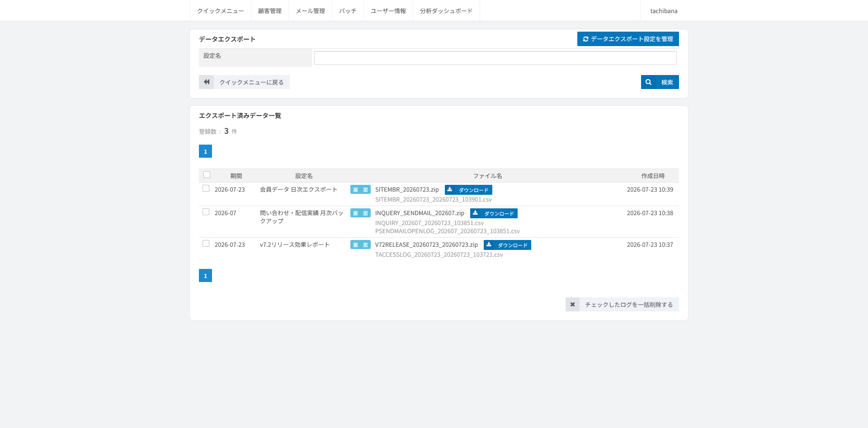This screenshot has height=428, width=868.
Task: Click the 画面 badge for V72RELEASE_20260723_20260723.zip
Action: pyautogui.click(x=360, y=245)
